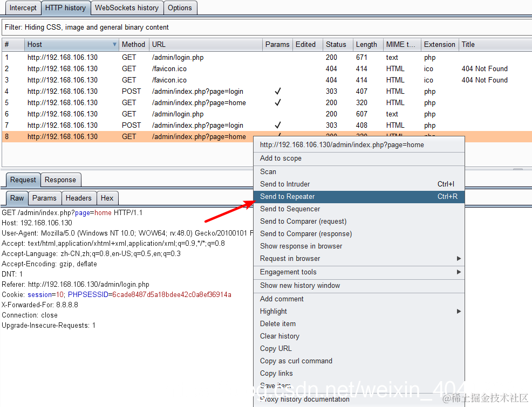Image resolution: width=532 pixels, height=407 pixels.
Task: Choose Add comment menu item
Action: 359,299
